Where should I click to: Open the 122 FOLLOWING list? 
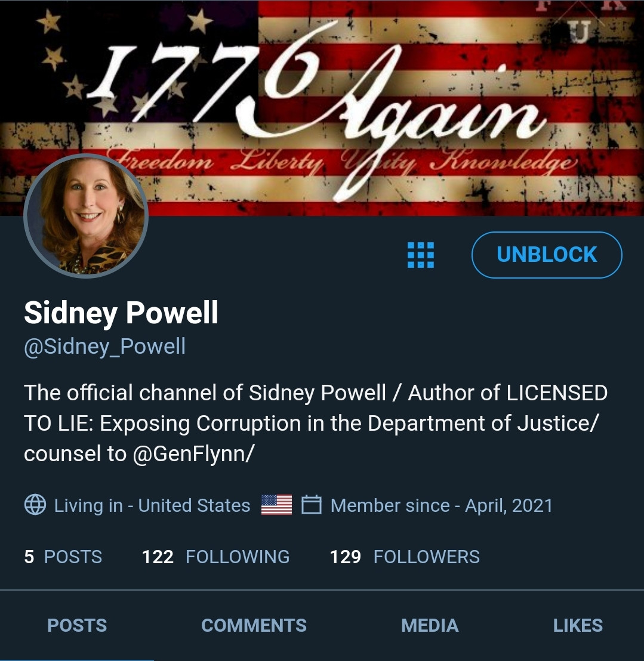tap(216, 557)
